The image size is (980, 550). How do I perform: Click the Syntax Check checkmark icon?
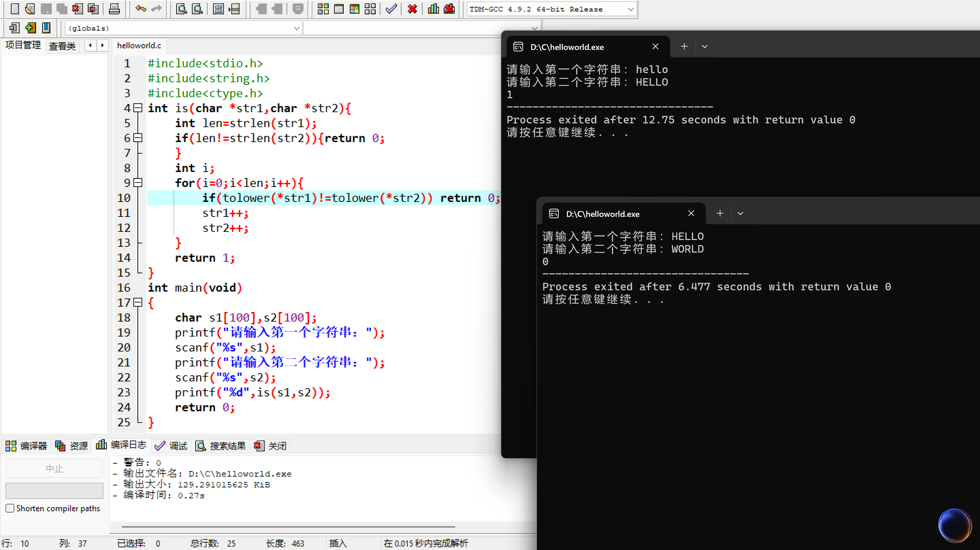tap(391, 8)
